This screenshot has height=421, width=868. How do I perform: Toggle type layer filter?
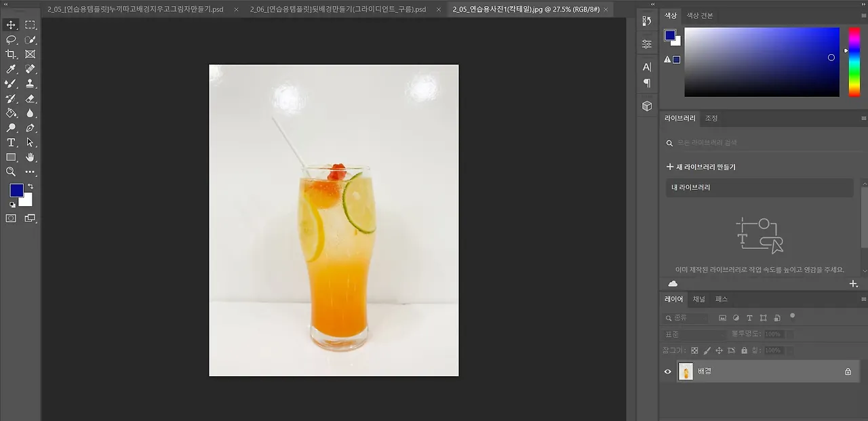[749, 318]
